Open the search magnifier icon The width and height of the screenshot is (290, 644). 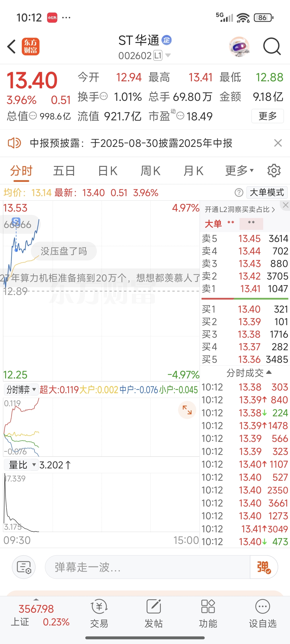tap(272, 47)
